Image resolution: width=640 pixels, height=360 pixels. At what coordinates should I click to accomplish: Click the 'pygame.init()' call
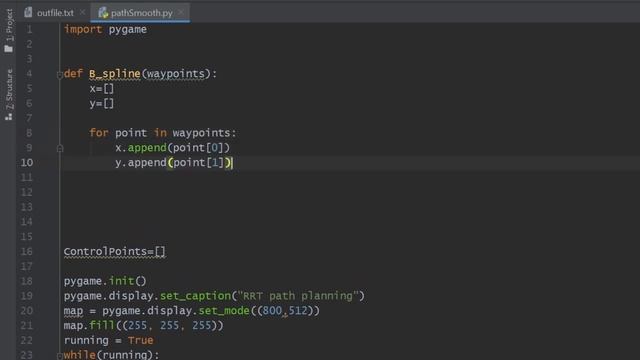105,281
